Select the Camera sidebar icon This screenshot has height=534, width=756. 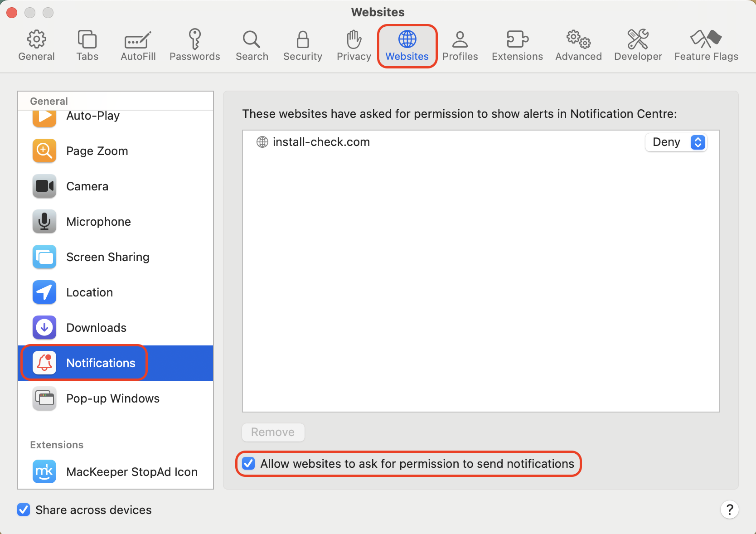point(44,186)
